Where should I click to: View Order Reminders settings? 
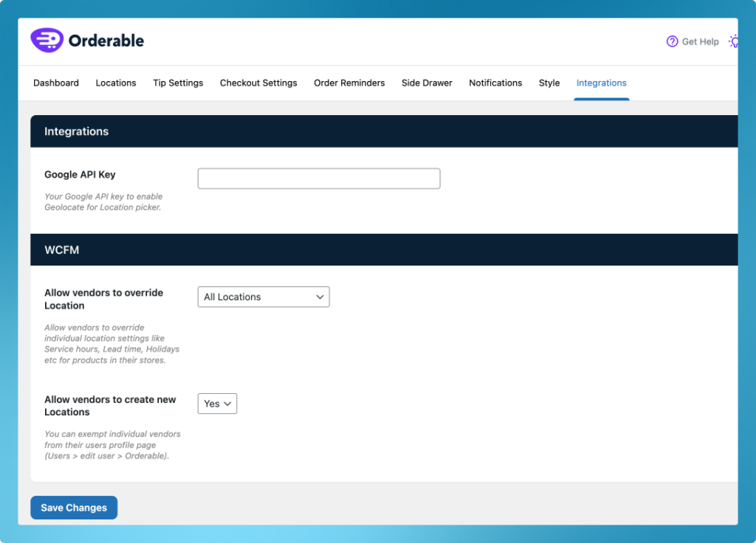[x=349, y=83]
